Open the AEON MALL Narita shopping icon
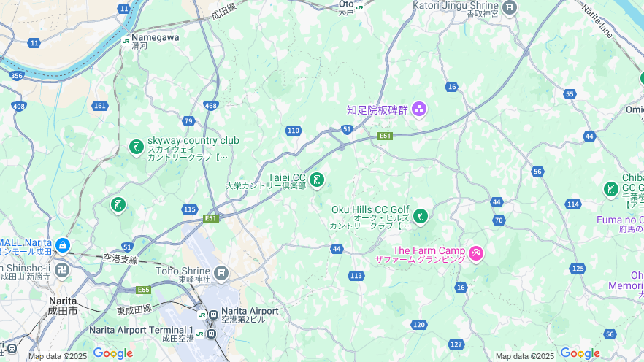This screenshot has width=644, height=362. coord(63,246)
